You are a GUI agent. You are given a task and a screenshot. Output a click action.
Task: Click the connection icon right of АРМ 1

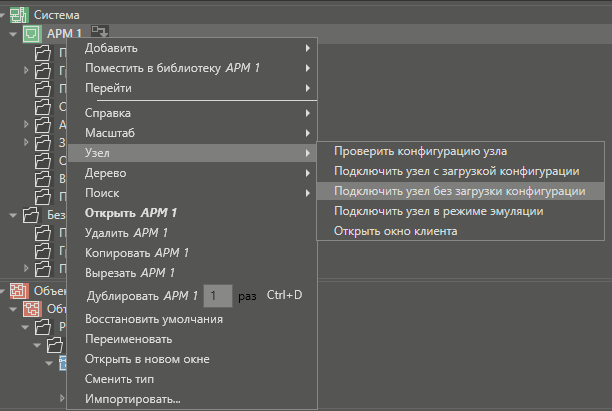100,34
